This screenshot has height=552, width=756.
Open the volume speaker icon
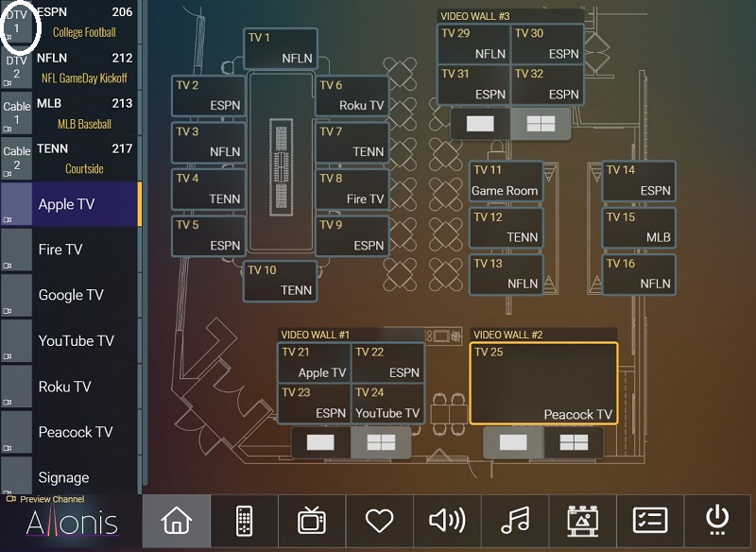(x=447, y=521)
